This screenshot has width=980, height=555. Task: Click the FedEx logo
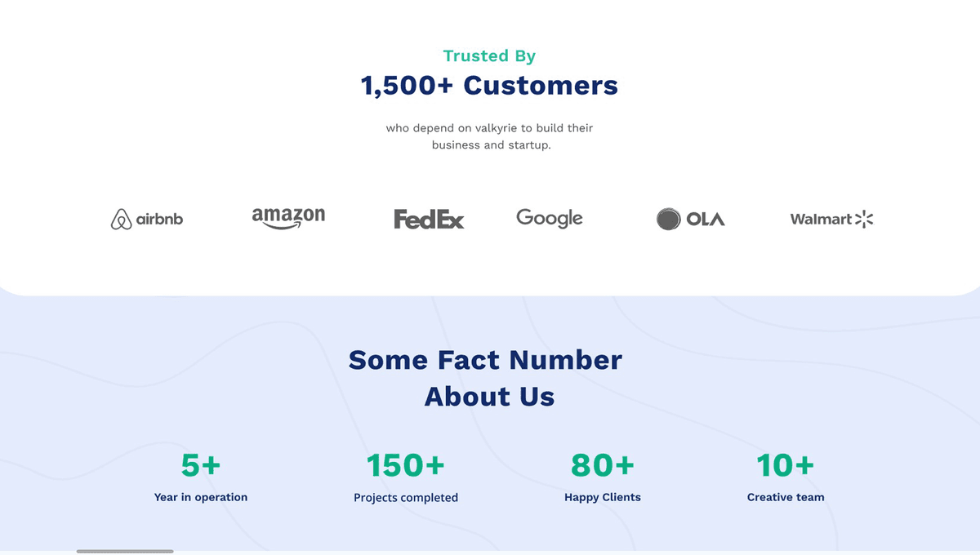429,219
